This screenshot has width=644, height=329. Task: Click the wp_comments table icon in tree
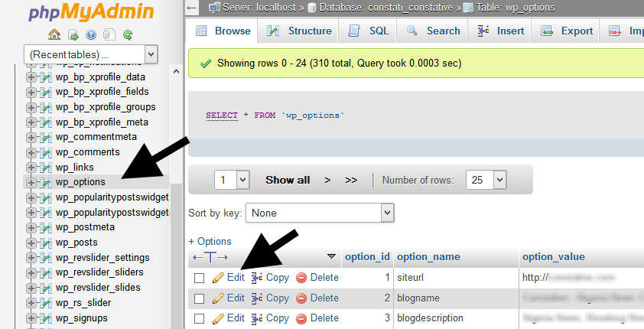(45, 153)
